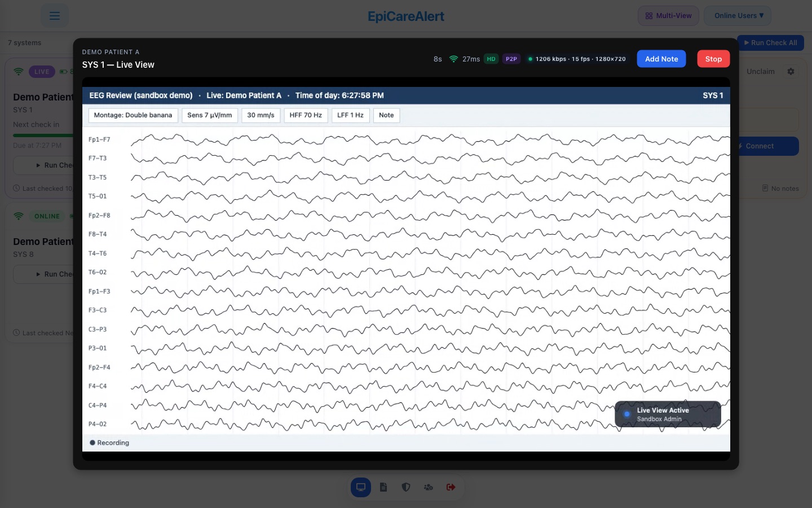The image size is (812, 508).
Task: Click the Time of day 6:27:58 PM text
Action: pyautogui.click(x=339, y=95)
